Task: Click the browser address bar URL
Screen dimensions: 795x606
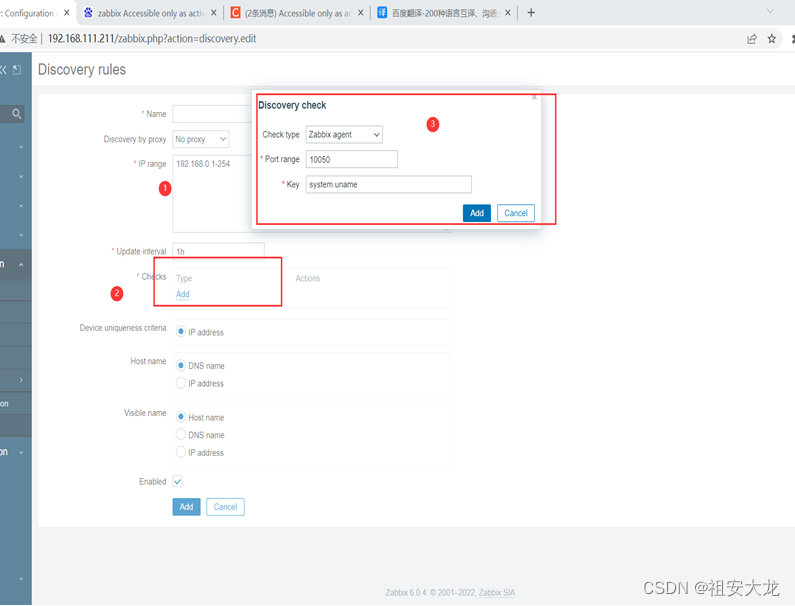Action: 152,39
